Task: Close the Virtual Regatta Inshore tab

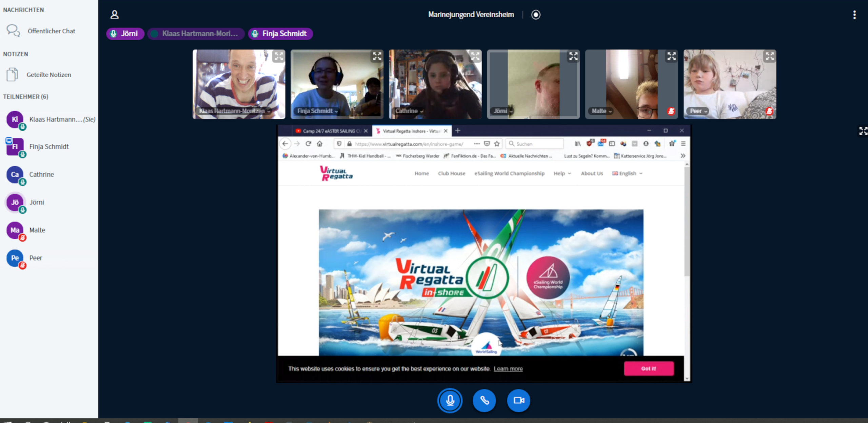Action: pyautogui.click(x=446, y=131)
